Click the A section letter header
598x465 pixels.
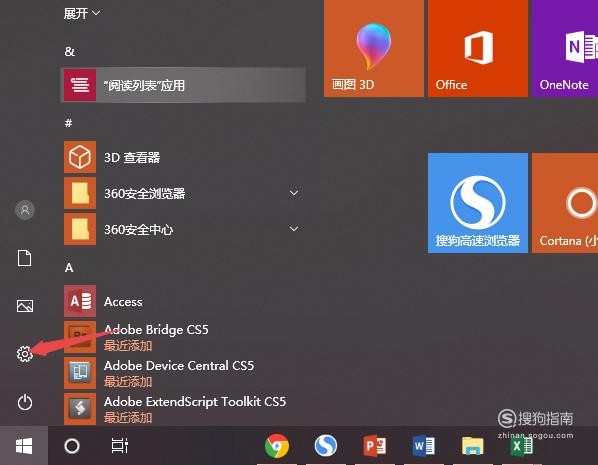pyautogui.click(x=69, y=267)
